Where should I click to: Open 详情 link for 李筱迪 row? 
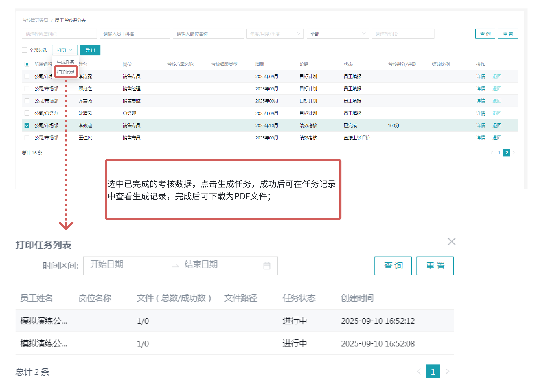click(x=480, y=126)
